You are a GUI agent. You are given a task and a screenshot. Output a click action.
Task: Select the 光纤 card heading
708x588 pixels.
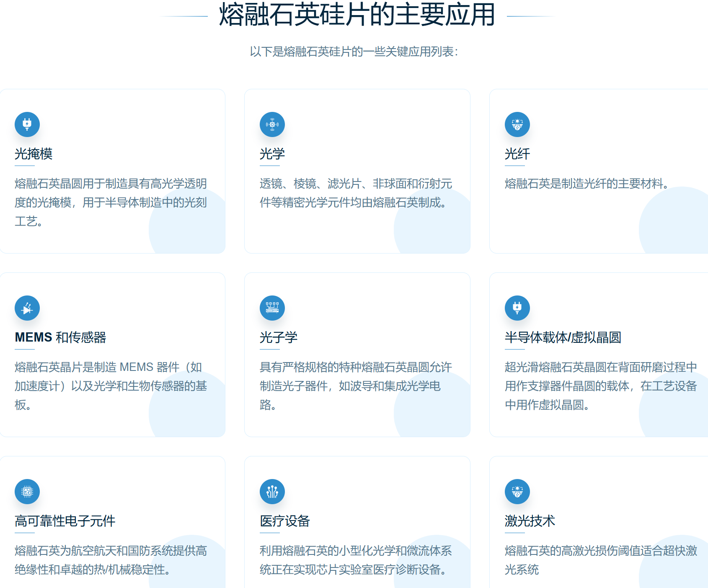(x=517, y=154)
